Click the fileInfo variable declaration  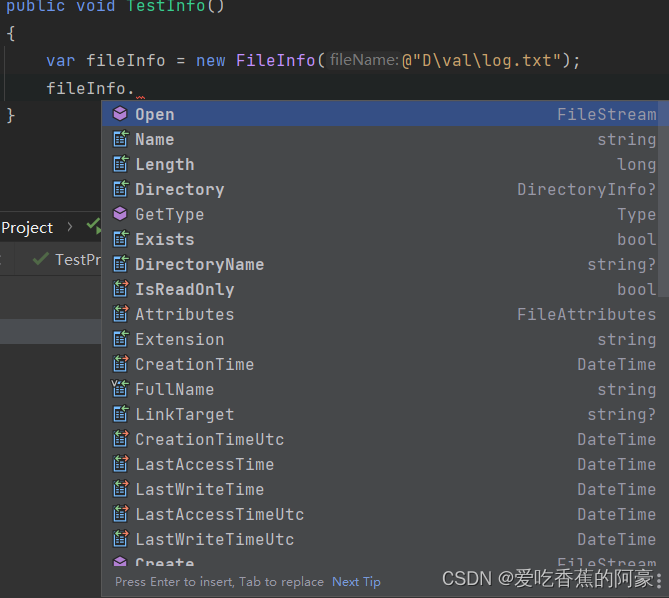(x=126, y=61)
